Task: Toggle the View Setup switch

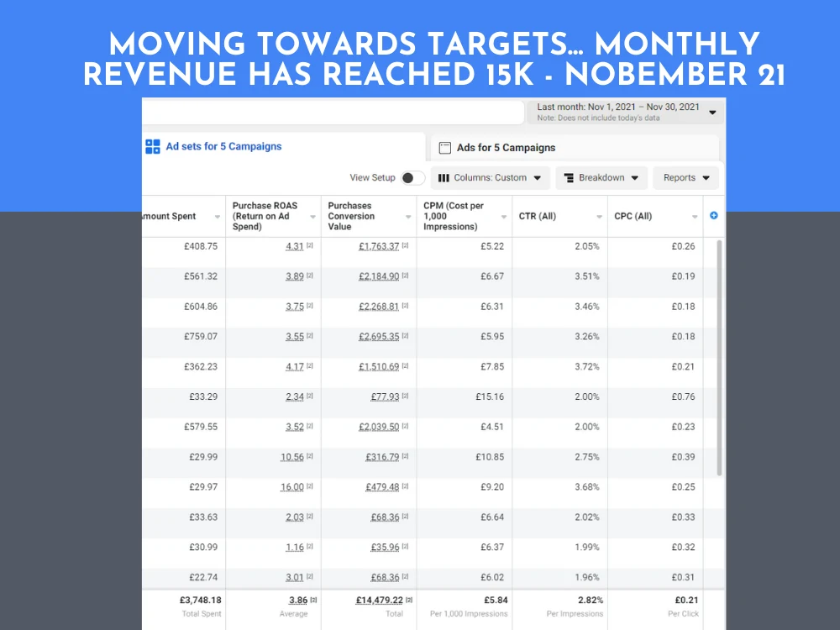Action: (412, 178)
